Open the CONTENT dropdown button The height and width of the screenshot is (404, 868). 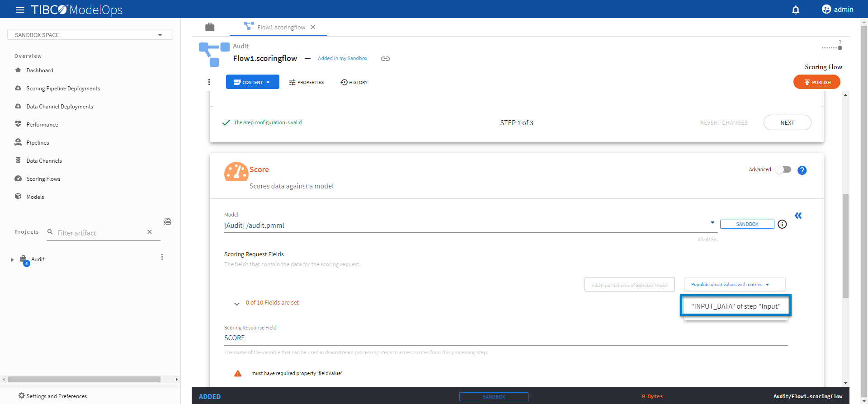point(253,82)
